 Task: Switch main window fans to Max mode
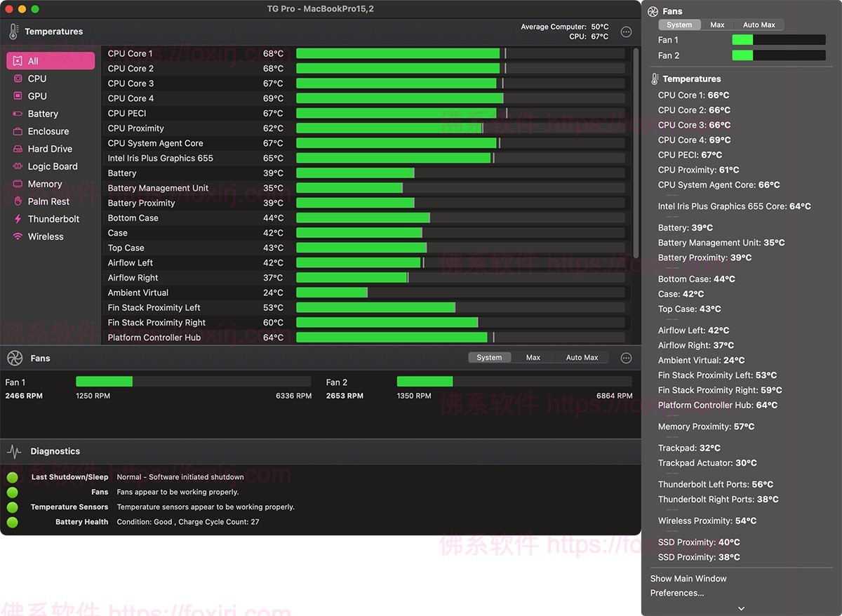pyautogui.click(x=533, y=358)
